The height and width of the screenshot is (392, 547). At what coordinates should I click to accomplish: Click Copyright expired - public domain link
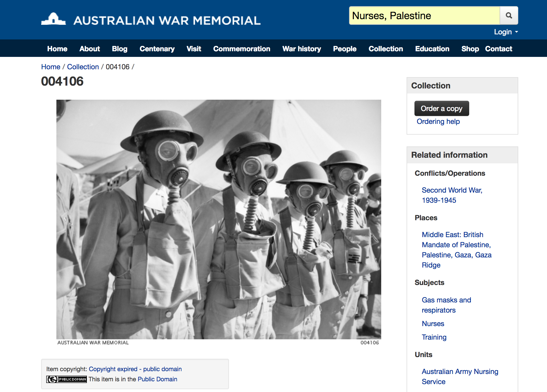(x=135, y=369)
